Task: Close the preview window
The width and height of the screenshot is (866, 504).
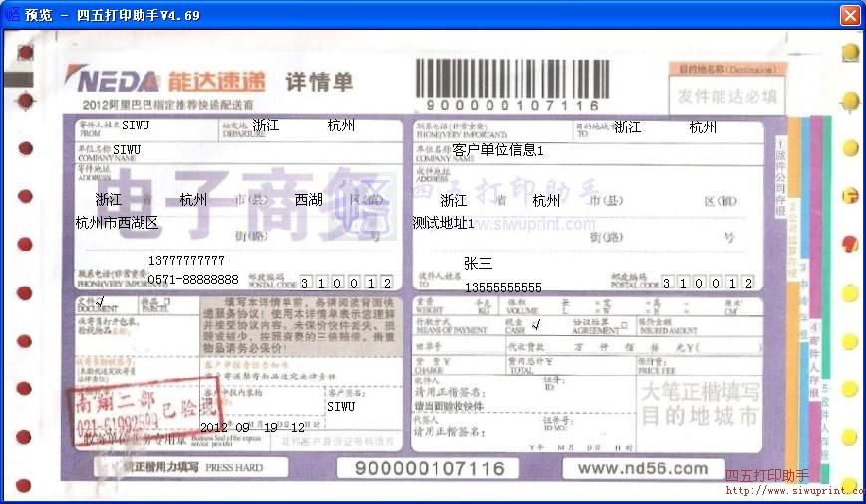Action: (x=849, y=15)
